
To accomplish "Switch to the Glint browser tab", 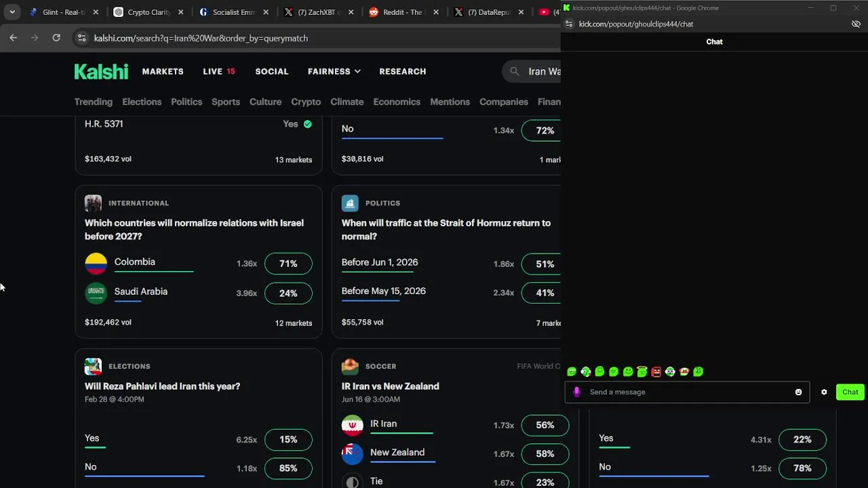I will click(64, 12).
